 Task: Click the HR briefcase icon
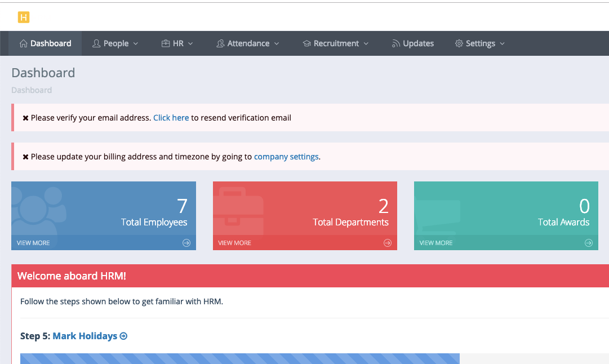pos(165,43)
